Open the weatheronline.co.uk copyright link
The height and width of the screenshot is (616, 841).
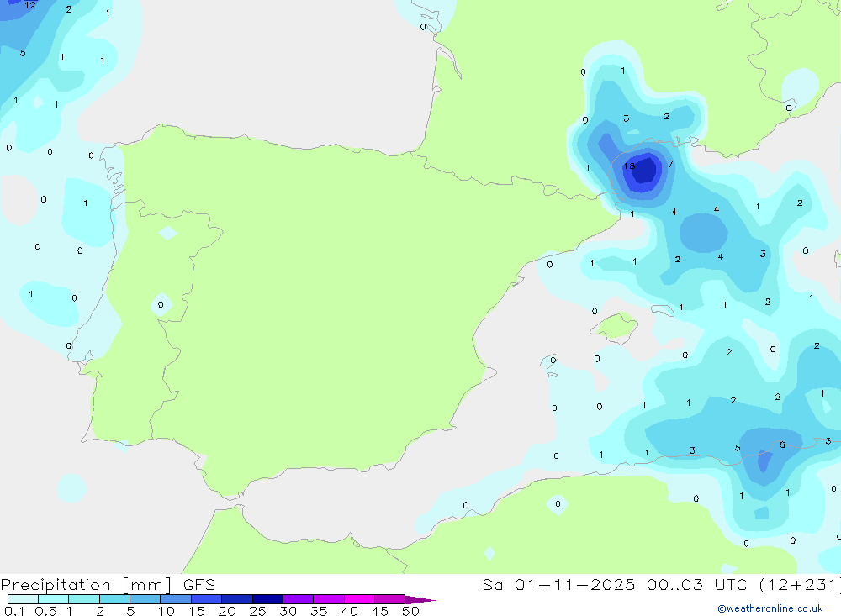(x=770, y=608)
